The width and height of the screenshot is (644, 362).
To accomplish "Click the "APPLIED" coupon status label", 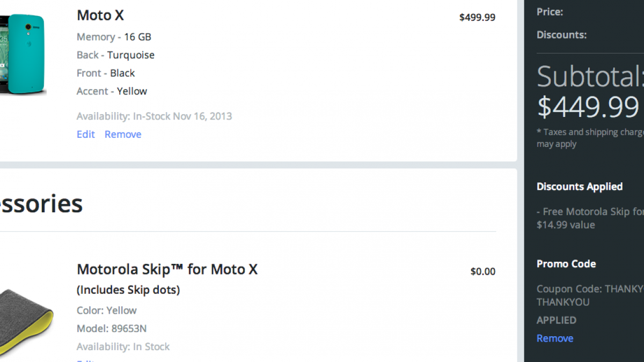I will click(x=557, y=320).
